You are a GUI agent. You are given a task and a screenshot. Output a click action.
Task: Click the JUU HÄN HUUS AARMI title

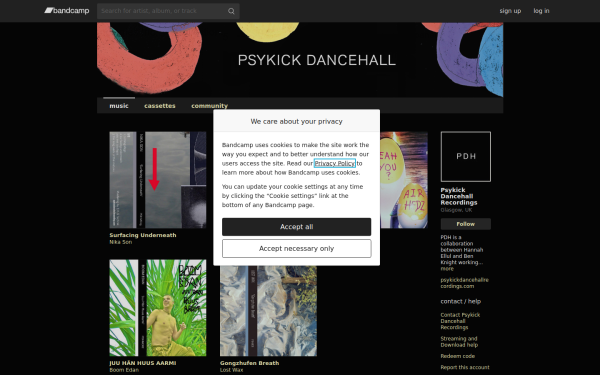[x=143, y=363]
